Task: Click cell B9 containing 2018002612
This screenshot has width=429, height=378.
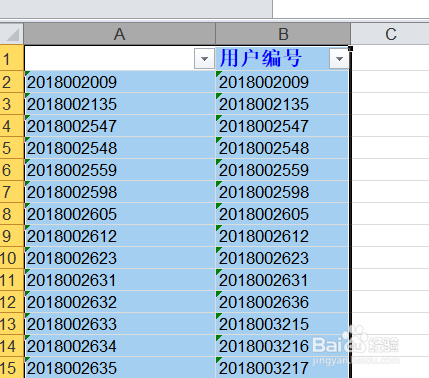Action: [x=283, y=236]
